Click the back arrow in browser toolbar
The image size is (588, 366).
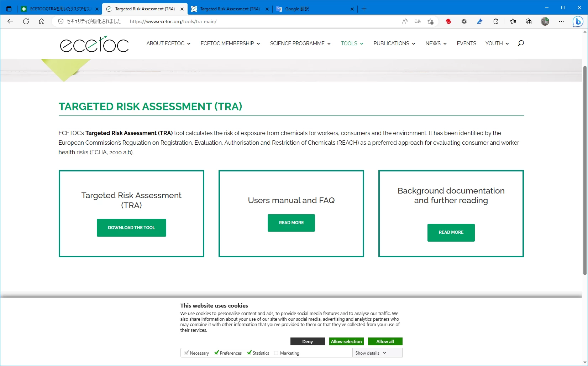click(x=10, y=21)
